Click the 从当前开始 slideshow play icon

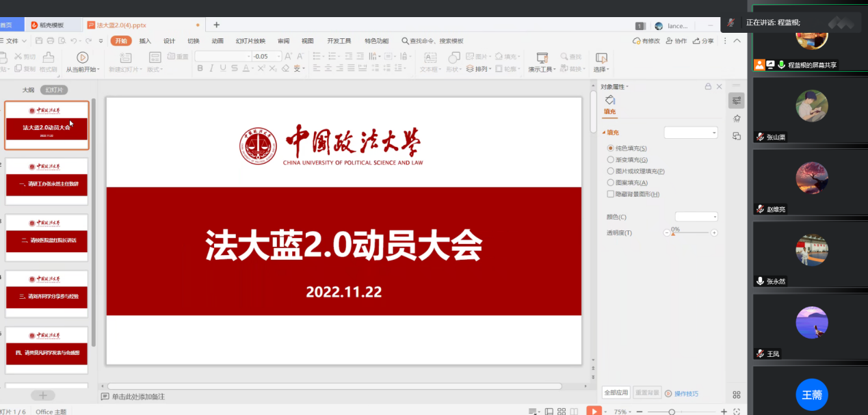(x=82, y=57)
